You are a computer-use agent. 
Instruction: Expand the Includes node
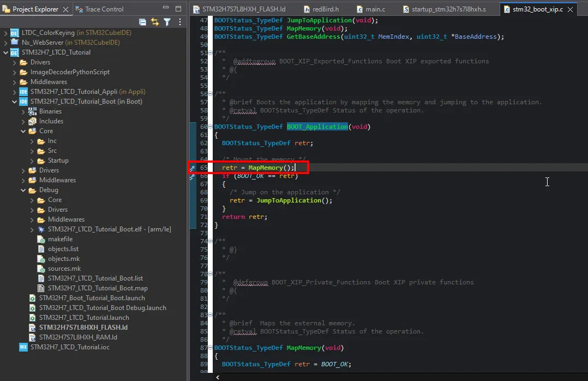pyautogui.click(x=23, y=121)
